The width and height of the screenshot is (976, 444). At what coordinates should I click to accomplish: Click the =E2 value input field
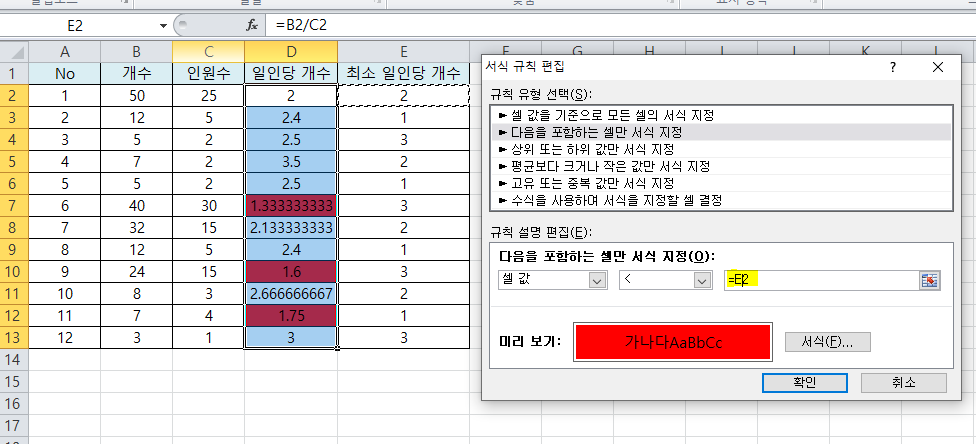coord(822,280)
